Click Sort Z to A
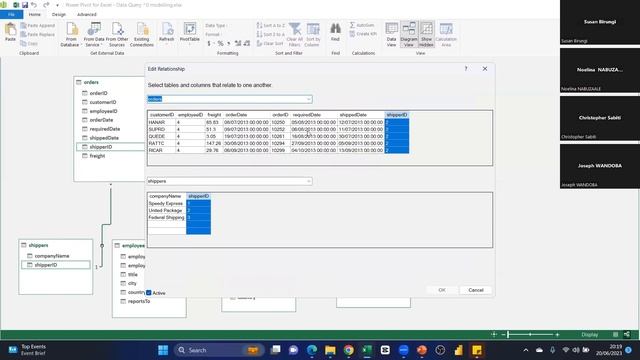Screen dimensions: 640x360 pos(270,34)
